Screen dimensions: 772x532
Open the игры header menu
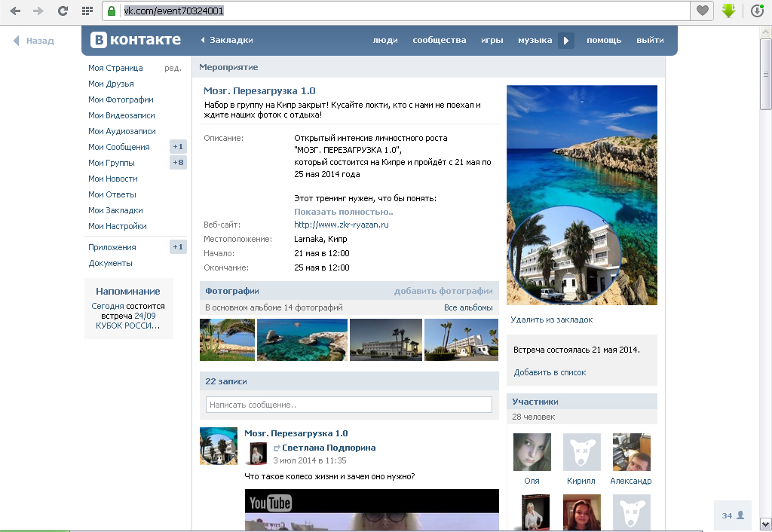tap(492, 41)
